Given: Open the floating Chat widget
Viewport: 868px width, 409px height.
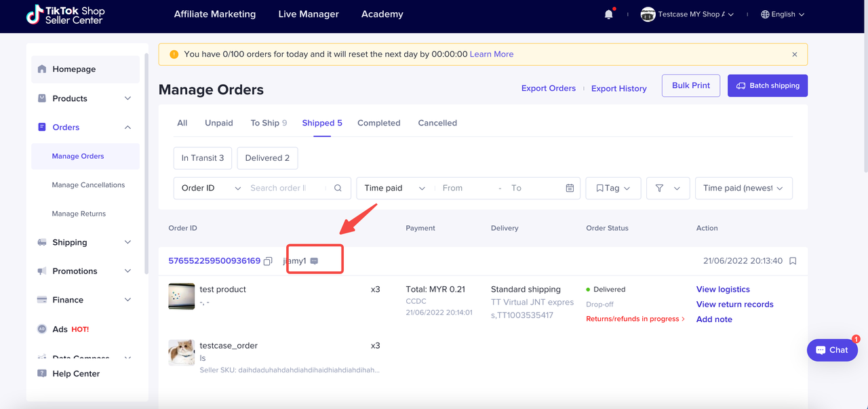Looking at the screenshot, I should click(831, 350).
